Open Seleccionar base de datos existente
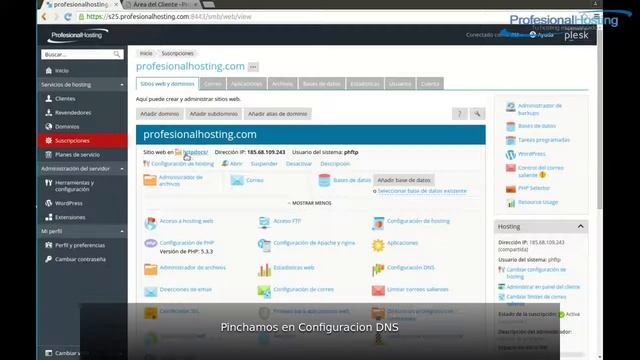Screen dimensions: 640x360 [422, 191]
